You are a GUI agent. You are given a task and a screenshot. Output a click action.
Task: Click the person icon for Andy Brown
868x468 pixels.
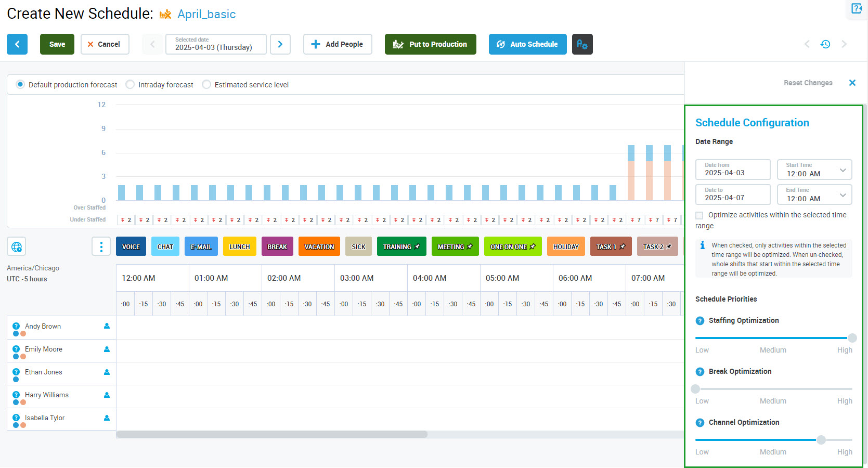(107, 326)
